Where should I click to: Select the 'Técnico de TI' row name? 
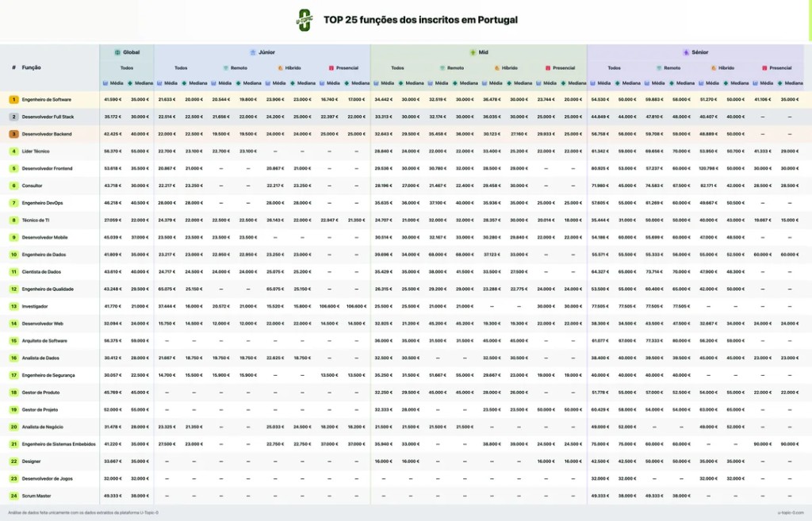(x=36, y=220)
